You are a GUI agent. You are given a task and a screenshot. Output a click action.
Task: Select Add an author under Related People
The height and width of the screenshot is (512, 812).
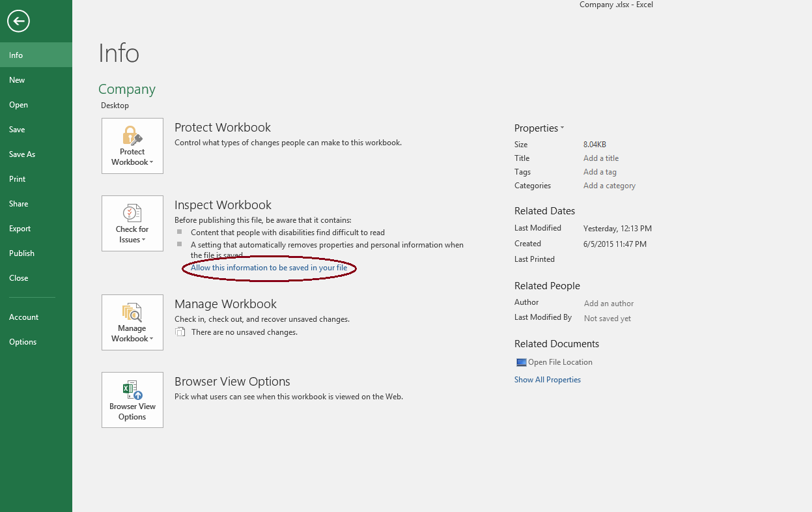[608, 303]
